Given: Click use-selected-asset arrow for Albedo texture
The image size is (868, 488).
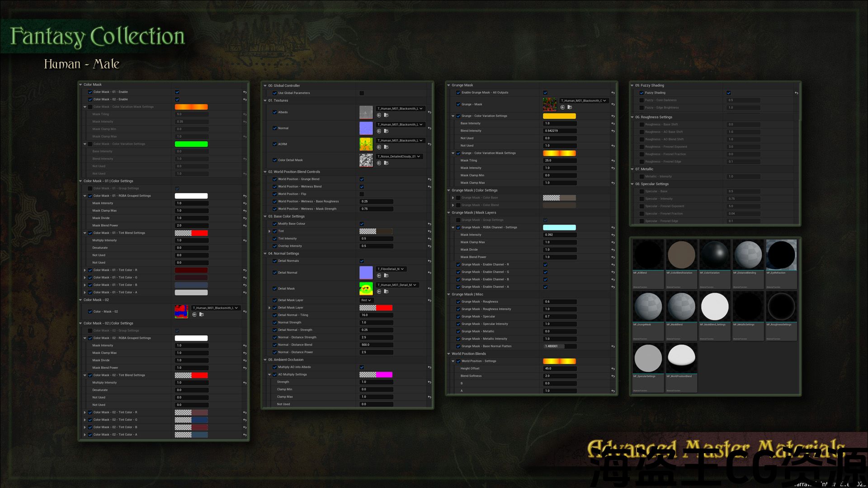Looking at the screenshot, I should (379, 115).
